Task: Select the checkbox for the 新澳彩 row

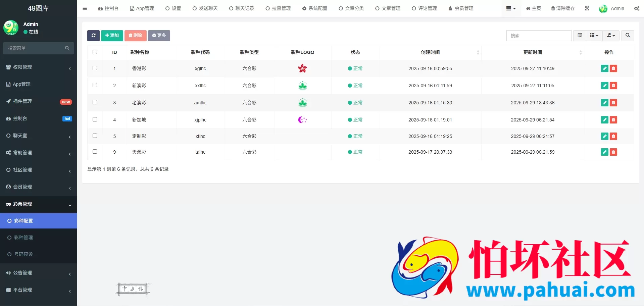Action: click(95, 85)
